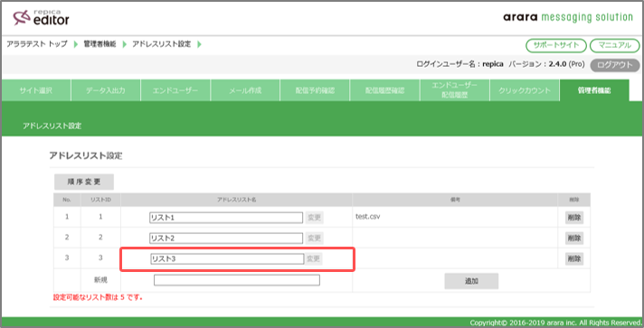
Task: Click the 新規 row label
Action: point(100,279)
